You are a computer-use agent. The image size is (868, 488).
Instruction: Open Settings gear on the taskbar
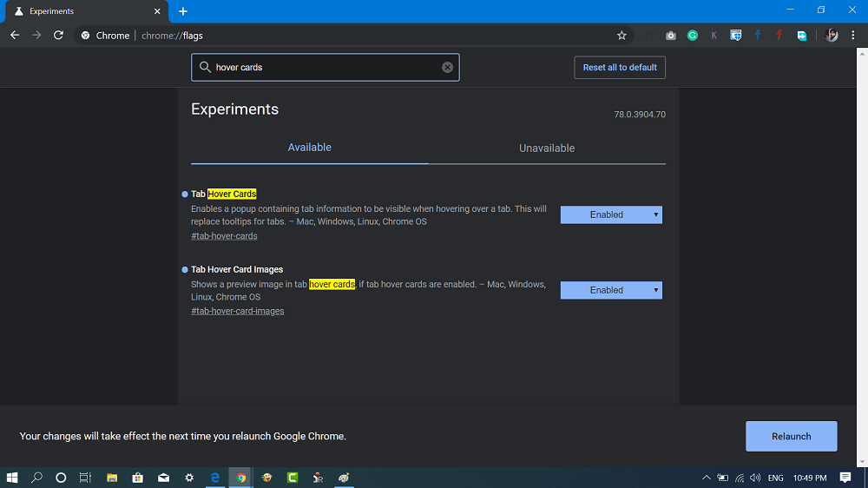point(189,478)
